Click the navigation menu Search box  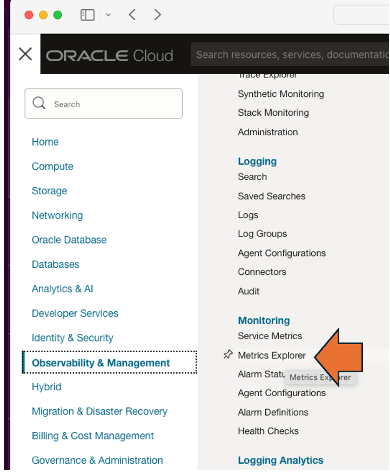coord(103,104)
